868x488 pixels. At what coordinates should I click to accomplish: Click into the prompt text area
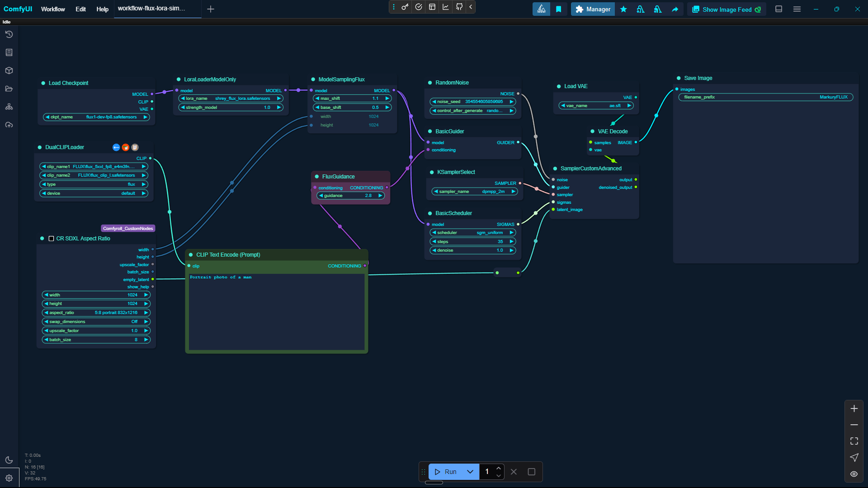coord(277,312)
